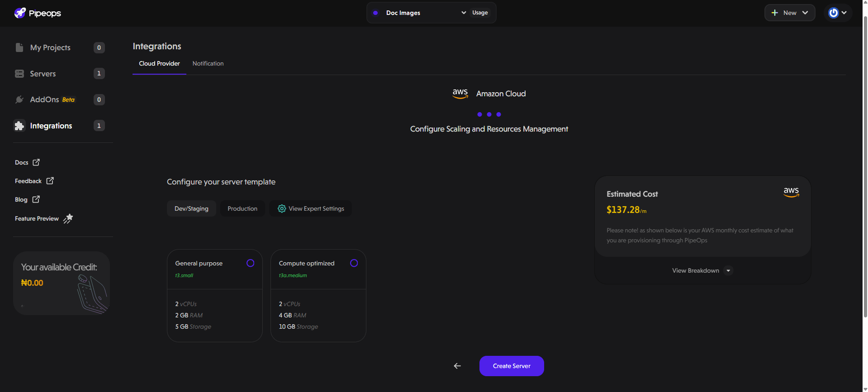Click the My Projects count badge 0
The width and height of the screenshot is (868, 392).
(x=99, y=47)
